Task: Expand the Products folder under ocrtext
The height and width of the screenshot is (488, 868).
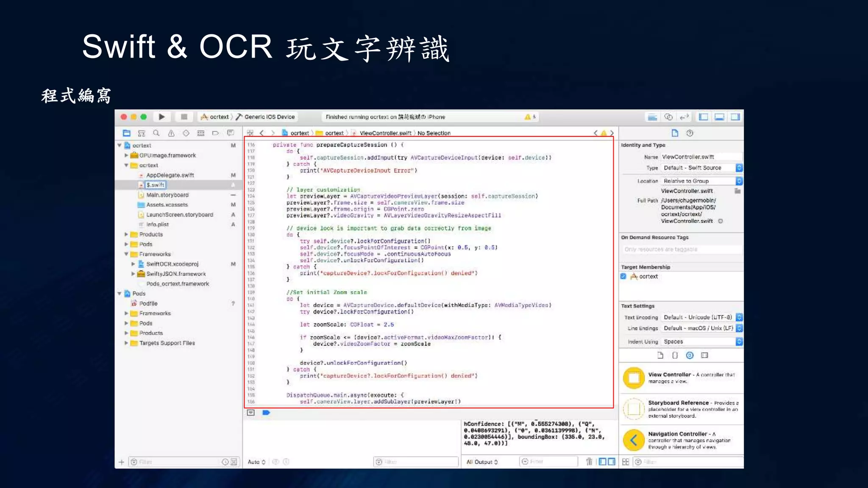Action: point(126,234)
